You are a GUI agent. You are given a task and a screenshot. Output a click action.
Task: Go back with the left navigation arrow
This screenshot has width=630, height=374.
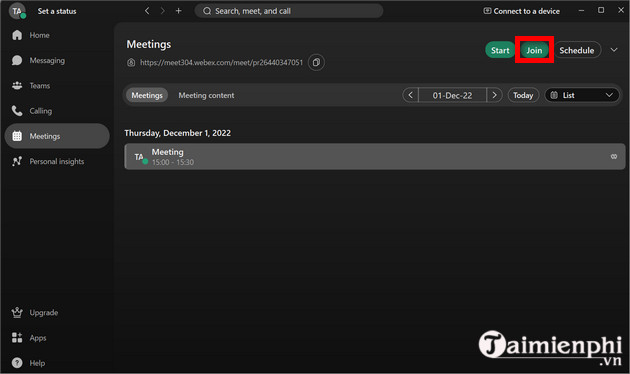147,11
